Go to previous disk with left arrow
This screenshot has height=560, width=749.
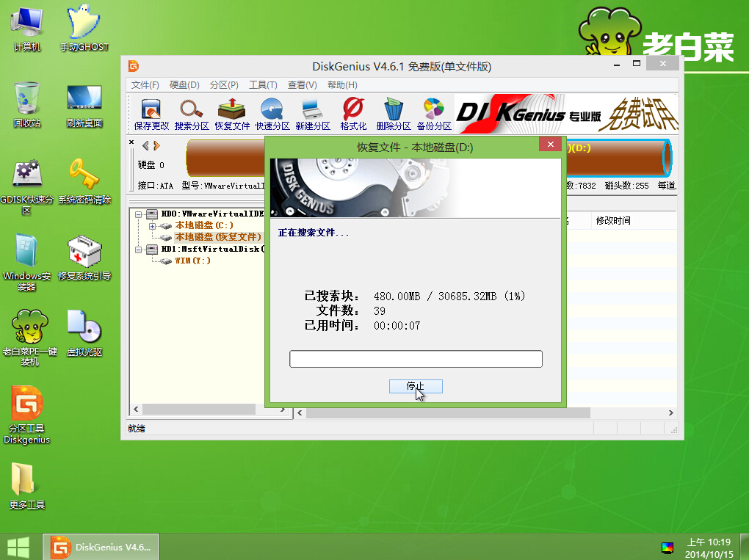pos(145,145)
